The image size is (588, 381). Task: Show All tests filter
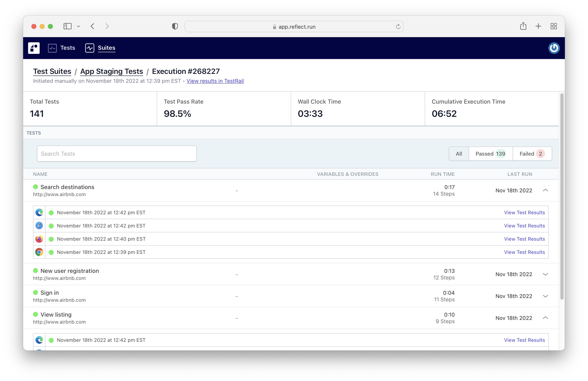point(459,154)
